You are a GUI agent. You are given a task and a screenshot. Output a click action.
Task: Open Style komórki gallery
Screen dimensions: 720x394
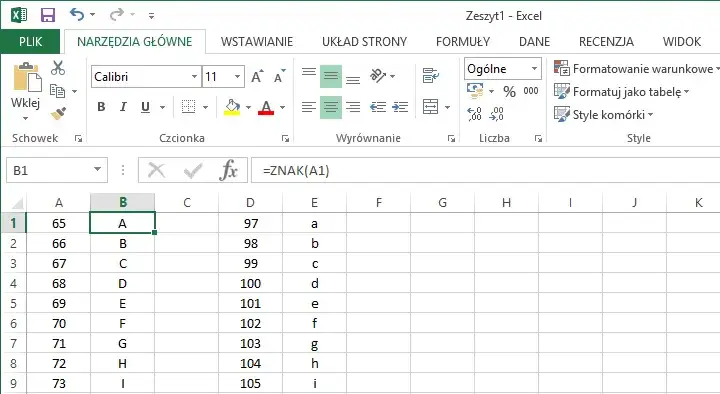click(x=603, y=114)
